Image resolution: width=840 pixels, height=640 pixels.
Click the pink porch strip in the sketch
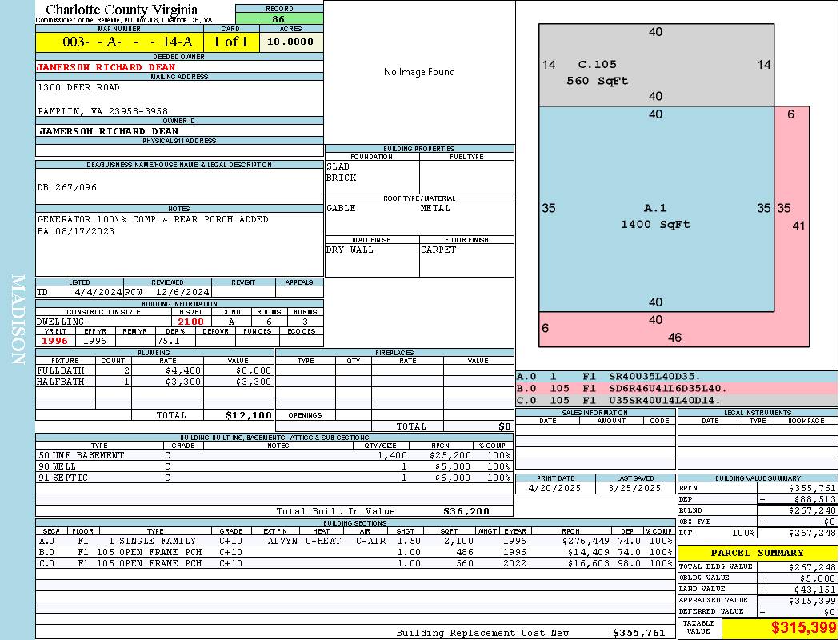[792, 225]
